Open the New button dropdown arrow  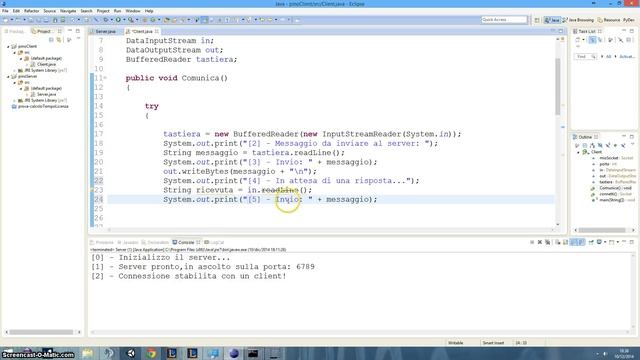click(x=12, y=20)
